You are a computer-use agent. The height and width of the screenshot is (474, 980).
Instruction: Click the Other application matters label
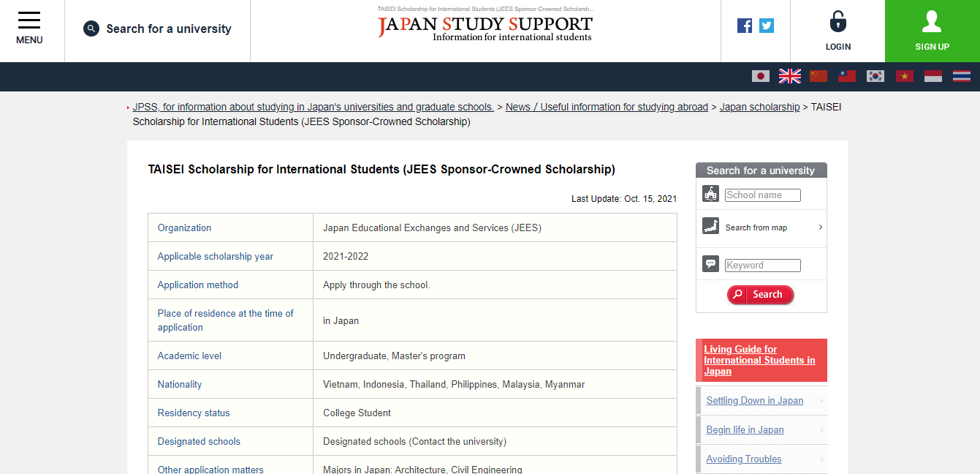coord(210,469)
